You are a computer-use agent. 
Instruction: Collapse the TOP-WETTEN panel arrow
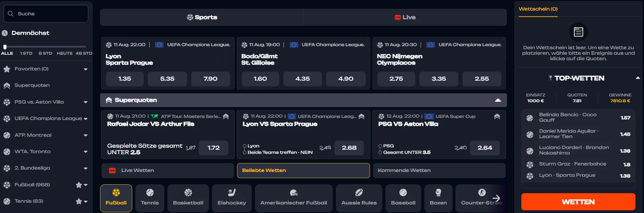pyautogui.click(x=638, y=78)
